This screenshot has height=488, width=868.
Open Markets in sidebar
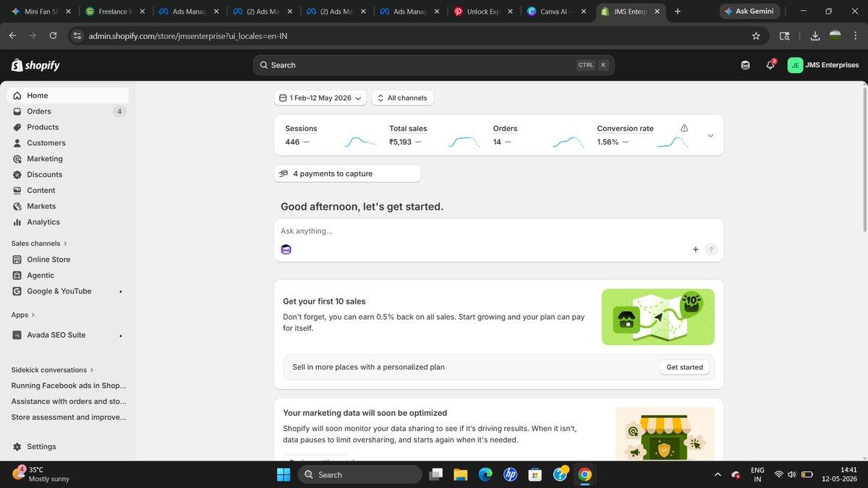point(68,207)
